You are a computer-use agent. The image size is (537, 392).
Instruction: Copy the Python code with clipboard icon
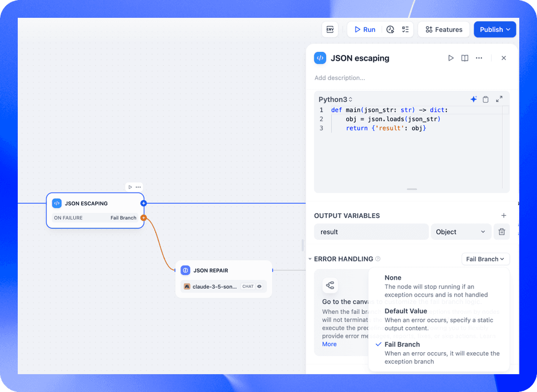[486, 99]
